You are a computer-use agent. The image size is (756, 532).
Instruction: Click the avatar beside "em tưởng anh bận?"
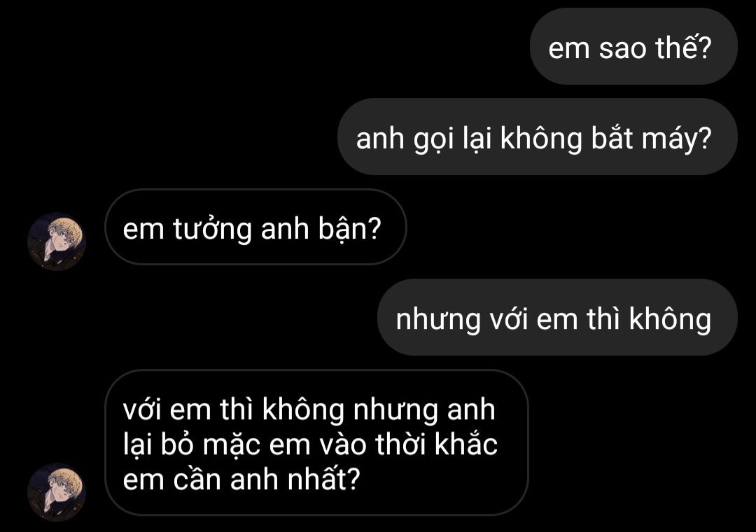tap(57, 241)
